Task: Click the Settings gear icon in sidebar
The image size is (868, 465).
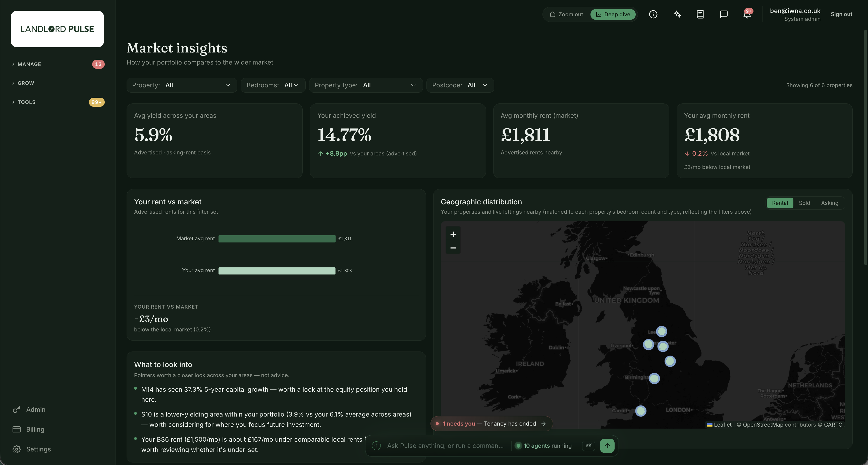Action: (x=17, y=449)
